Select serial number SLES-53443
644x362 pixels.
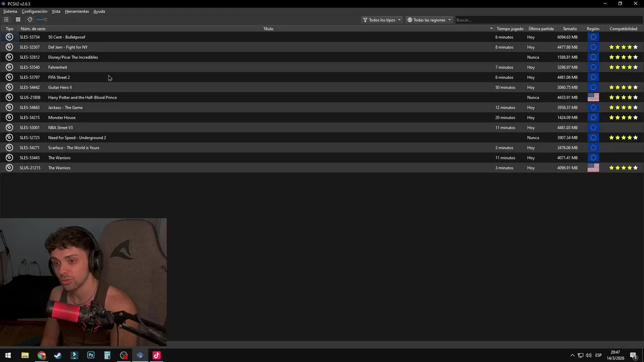pos(30,157)
